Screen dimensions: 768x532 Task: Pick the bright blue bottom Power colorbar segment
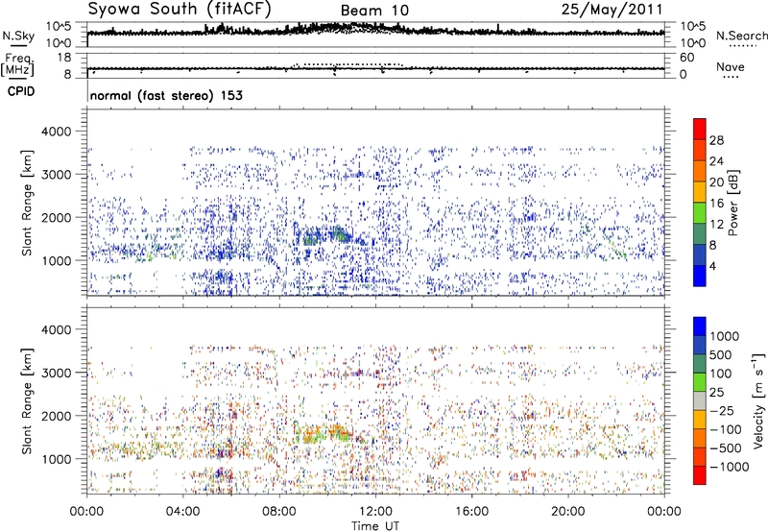pos(700,277)
